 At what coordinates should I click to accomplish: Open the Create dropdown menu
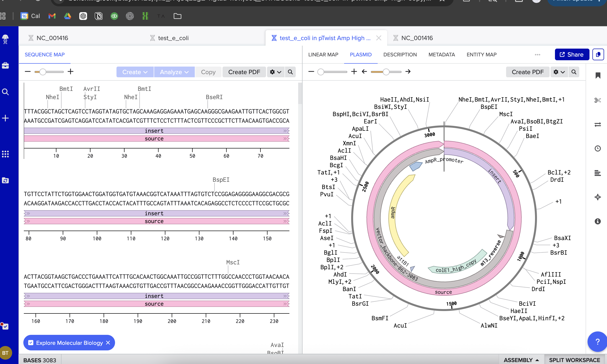point(135,72)
